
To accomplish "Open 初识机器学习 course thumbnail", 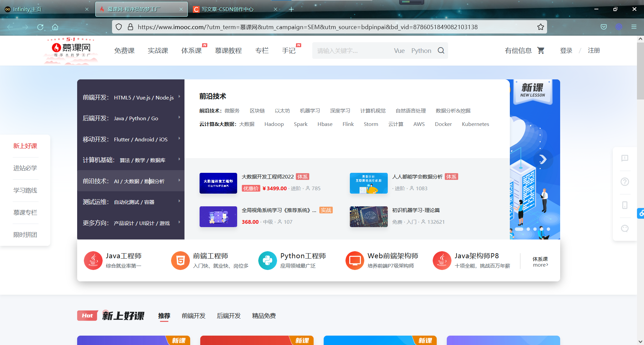I will click(x=369, y=217).
